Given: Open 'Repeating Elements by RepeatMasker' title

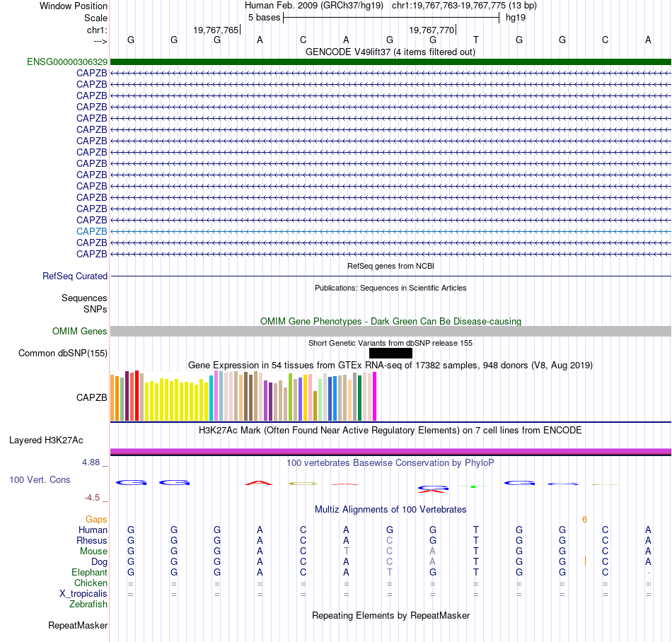Looking at the screenshot, I should click(390, 616).
